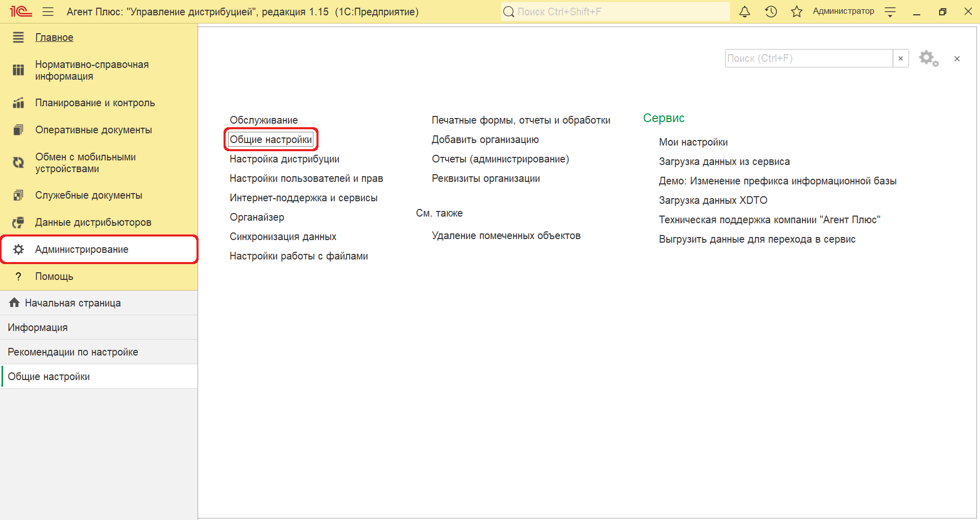The height and width of the screenshot is (520, 980).
Task: Open navigation settings gears icon
Action: (929, 58)
